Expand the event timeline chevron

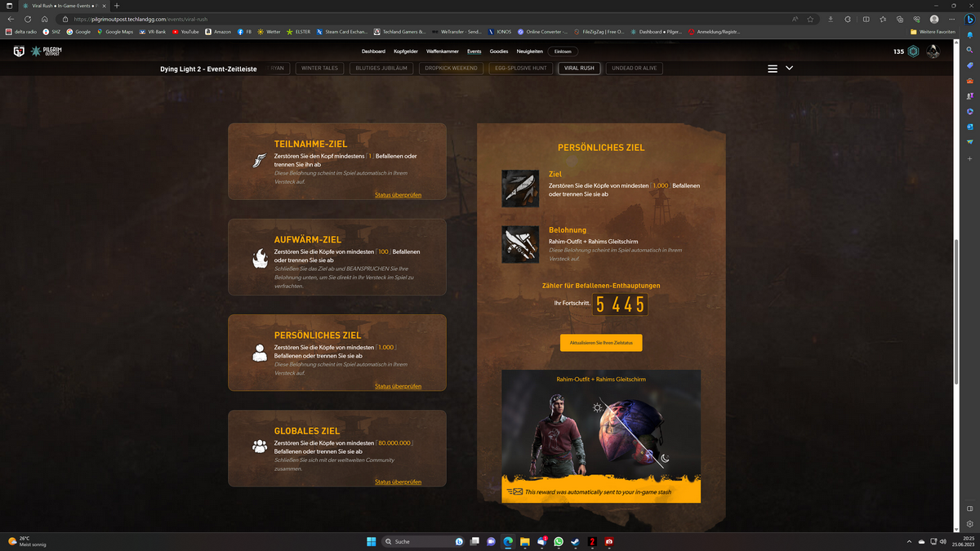point(789,68)
